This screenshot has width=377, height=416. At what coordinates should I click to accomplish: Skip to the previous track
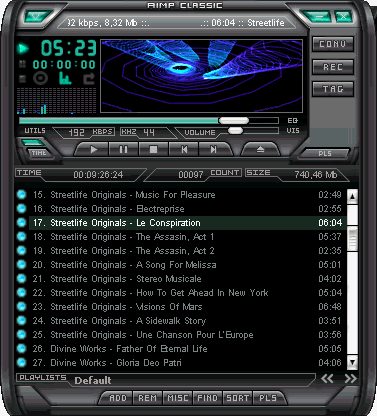pyautogui.click(x=184, y=149)
